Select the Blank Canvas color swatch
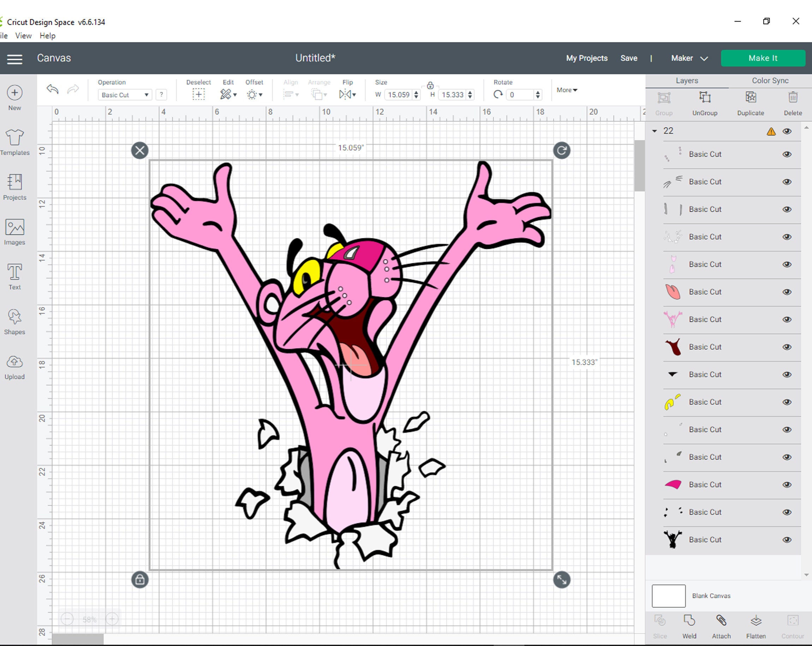This screenshot has height=646, width=812. (669, 596)
